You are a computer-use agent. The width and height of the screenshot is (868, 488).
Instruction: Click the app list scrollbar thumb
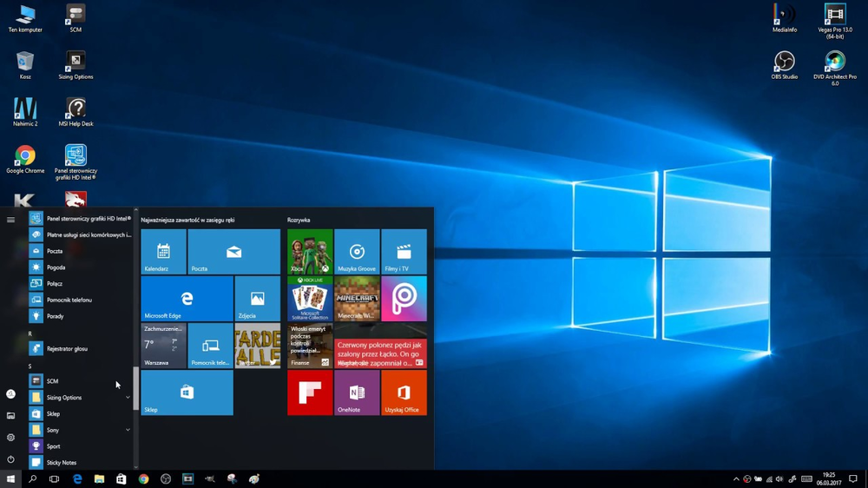tap(135, 388)
